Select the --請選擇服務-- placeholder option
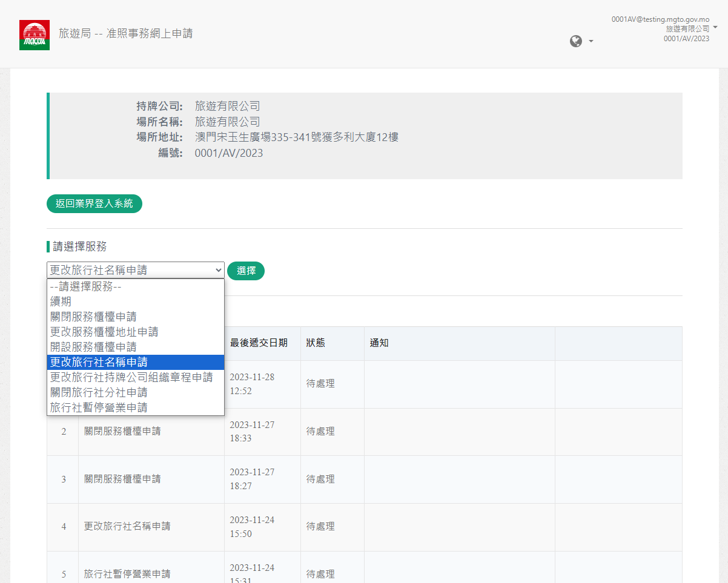The height and width of the screenshot is (583, 728). [x=86, y=286]
